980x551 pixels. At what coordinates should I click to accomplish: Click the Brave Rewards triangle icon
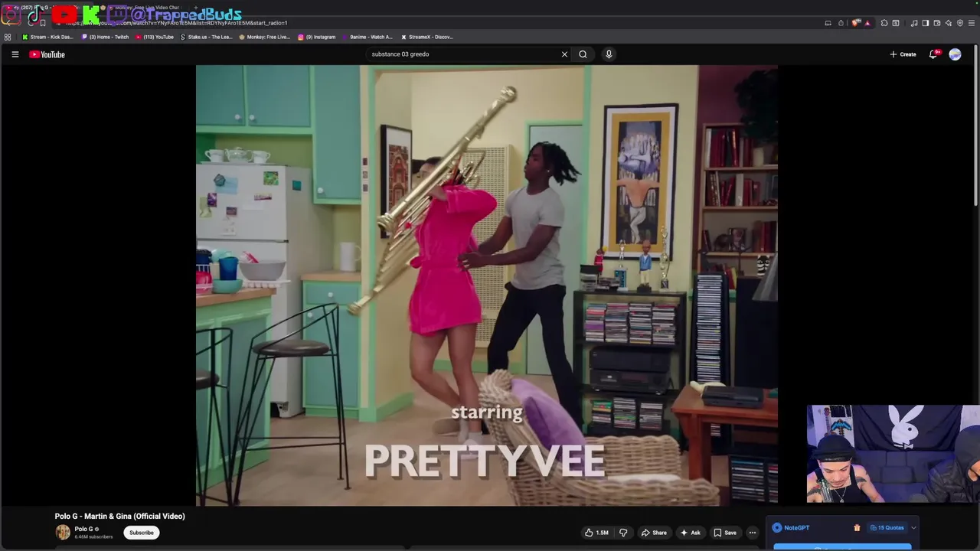867,23
